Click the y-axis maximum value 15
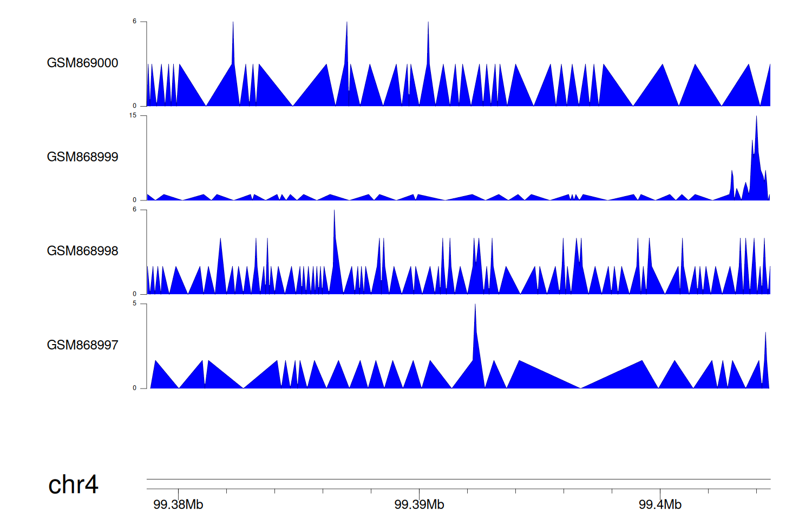The image size is (812, 531). (133, 115)
